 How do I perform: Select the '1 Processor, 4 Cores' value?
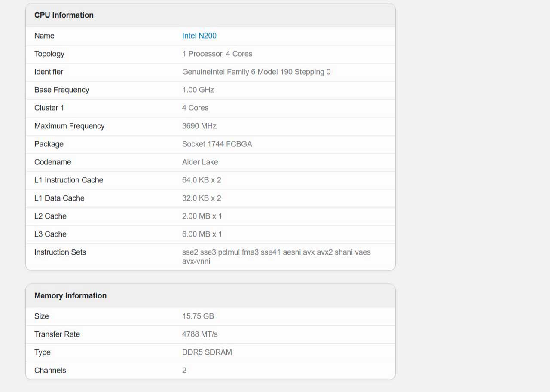(217, 54)
